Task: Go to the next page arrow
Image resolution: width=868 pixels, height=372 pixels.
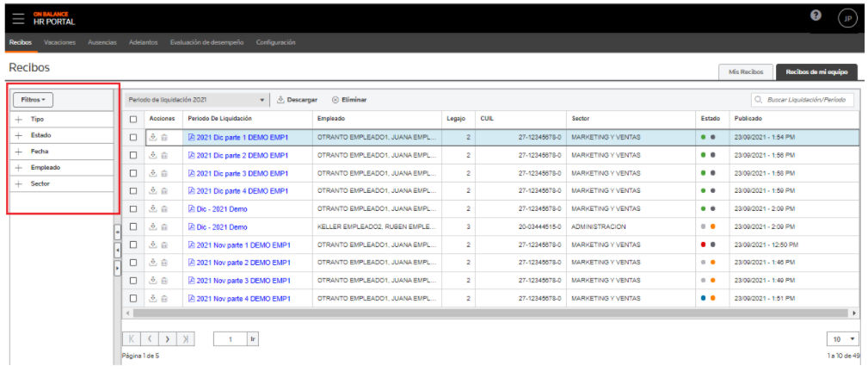Action: [x=168, y=338]
